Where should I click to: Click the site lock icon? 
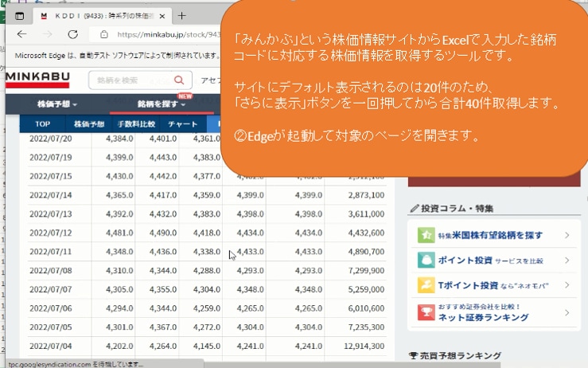(104, 34)
